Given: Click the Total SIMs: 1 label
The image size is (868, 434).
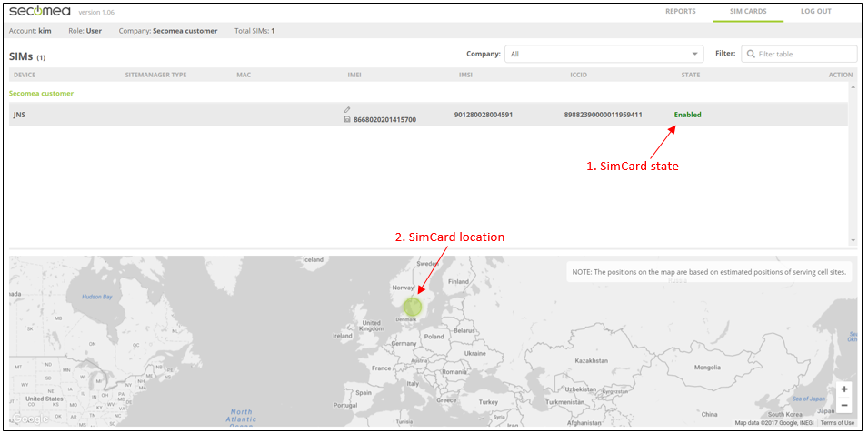Looking at the screenshot, I should point(254,31).
